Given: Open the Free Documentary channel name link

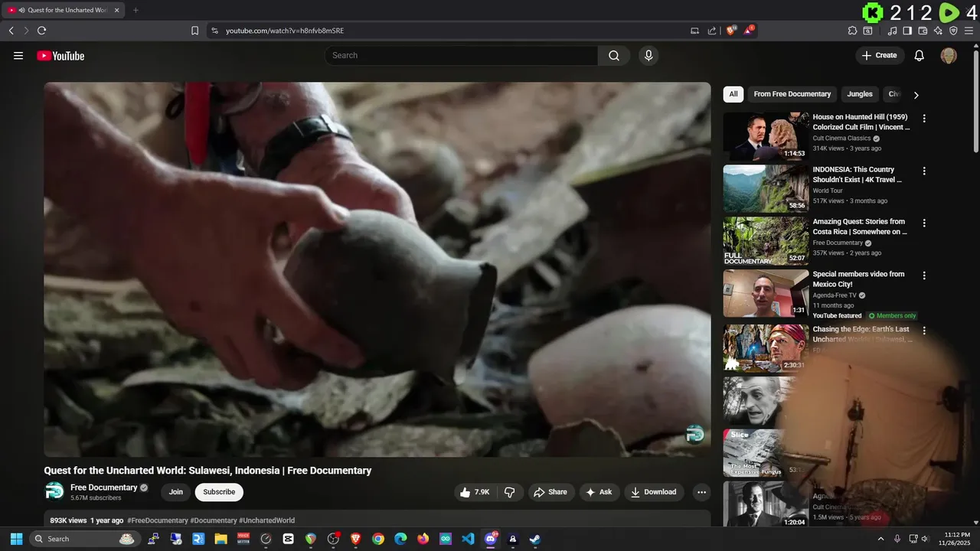Looking at the screenshot, I should pyautogui.click(x=104, y=487).
